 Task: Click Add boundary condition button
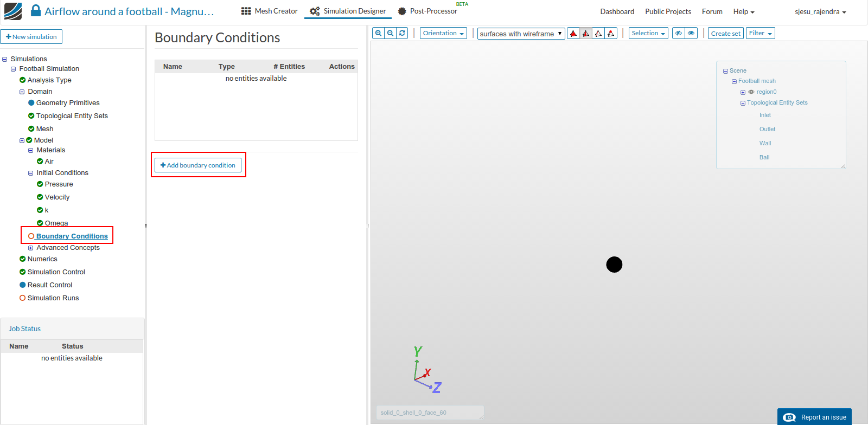[198, 165]
